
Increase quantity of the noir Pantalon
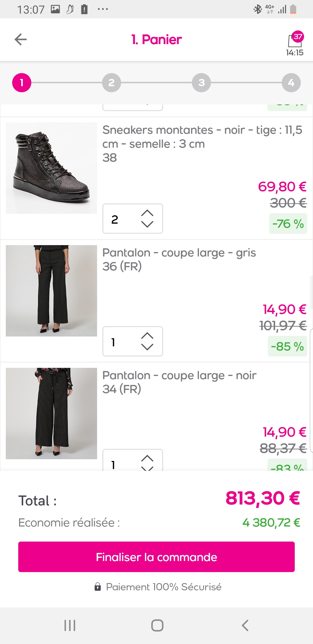(147, 458)
